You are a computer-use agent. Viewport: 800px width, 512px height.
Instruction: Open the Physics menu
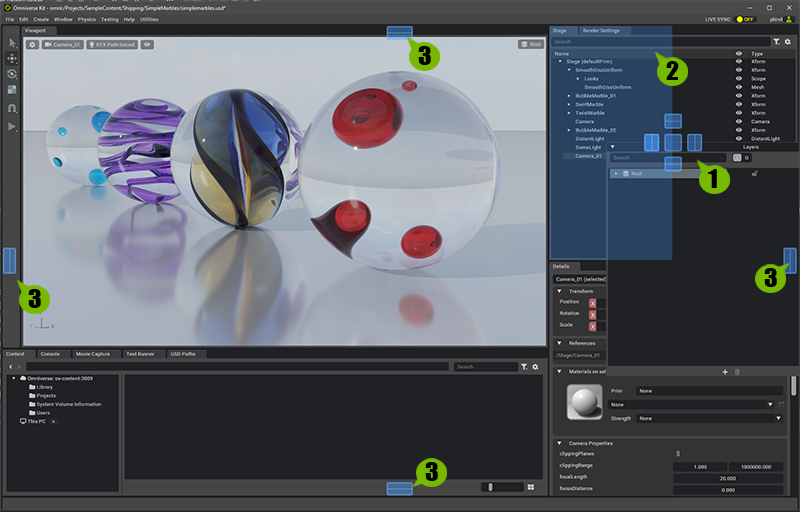point(87,19)
